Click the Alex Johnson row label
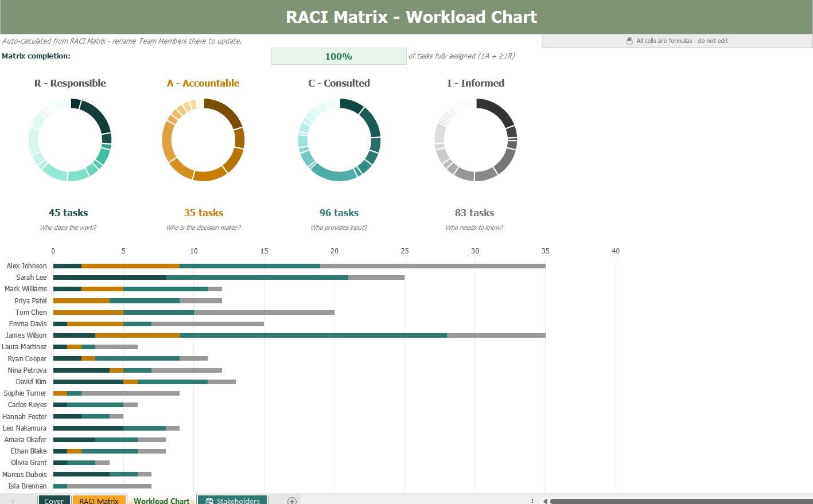Screen dimensions: 813x504 26,266
